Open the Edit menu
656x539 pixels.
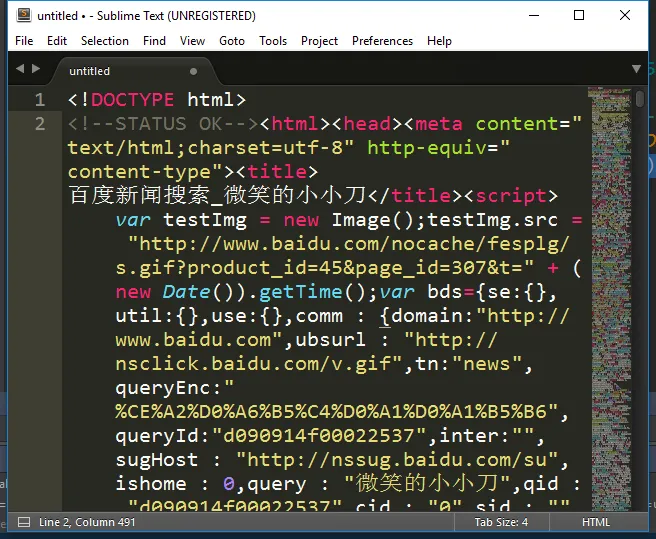tap(57, 41)
